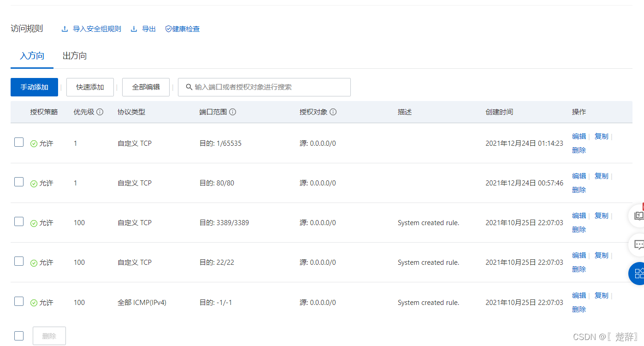The image size is (644, 346).
Task: Click the 导出 link
Action: coord(149,29)
